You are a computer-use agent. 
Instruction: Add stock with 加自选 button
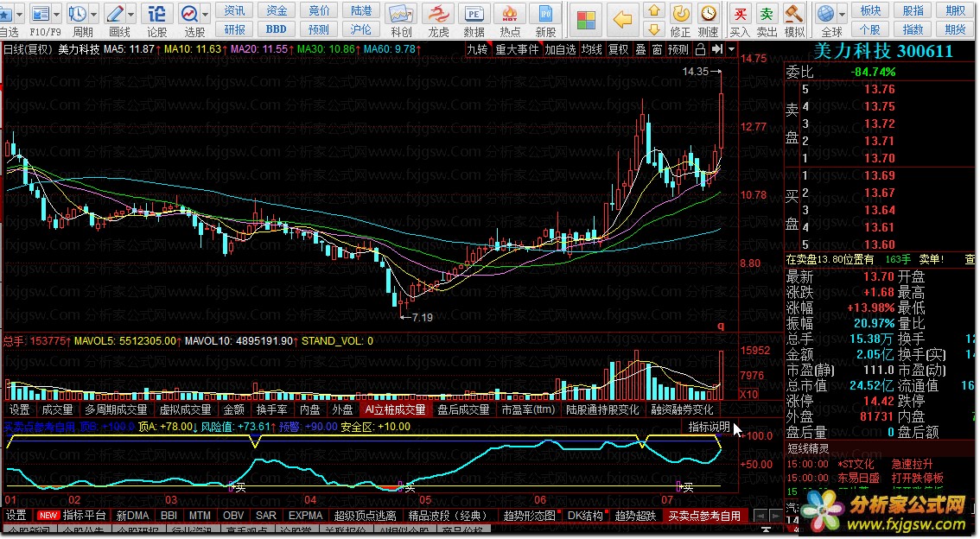560,49
